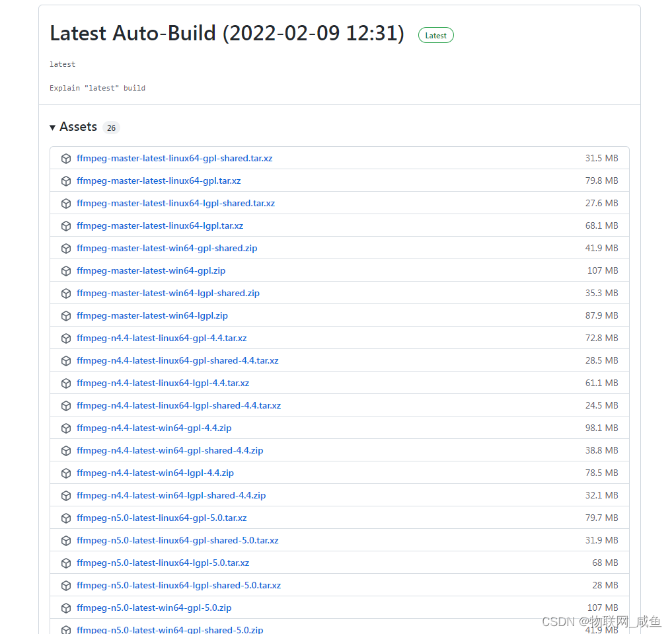This screenshot has height=634, width=672.
Task: Download ffmpeg-master-latest-win64-lgpl.zip
Action: (x=152, y=315)
